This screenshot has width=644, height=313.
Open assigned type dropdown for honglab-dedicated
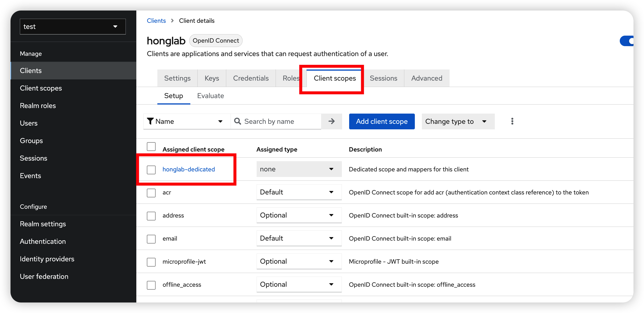click(x=299, y=169)
